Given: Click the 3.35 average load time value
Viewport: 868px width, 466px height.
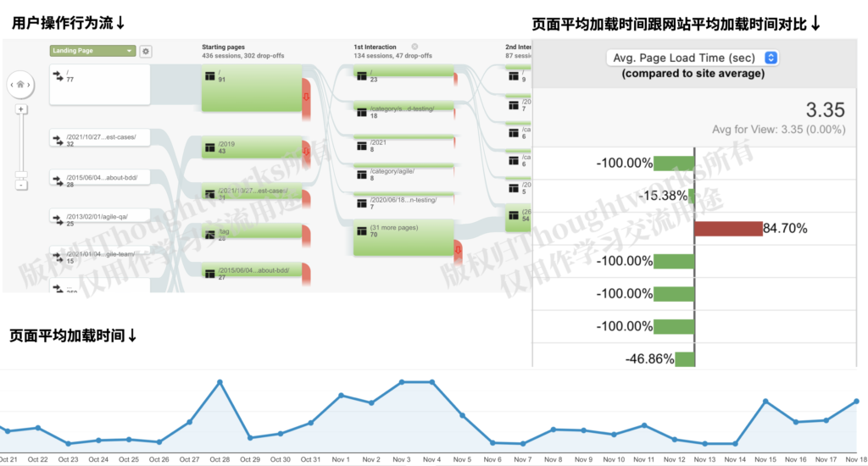Looking at the screenshot, I should [x=825, y=109].
